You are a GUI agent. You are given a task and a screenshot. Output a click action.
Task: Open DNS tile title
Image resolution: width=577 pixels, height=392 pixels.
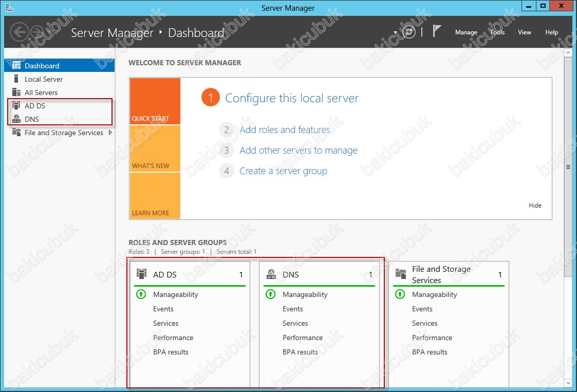point(291,274)
